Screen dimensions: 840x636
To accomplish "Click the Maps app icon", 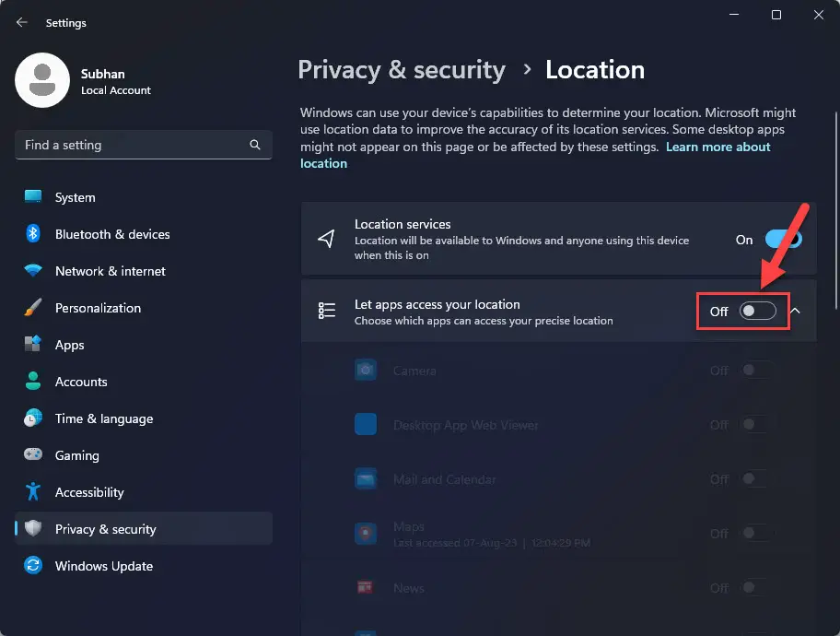I will coord(366,534).
